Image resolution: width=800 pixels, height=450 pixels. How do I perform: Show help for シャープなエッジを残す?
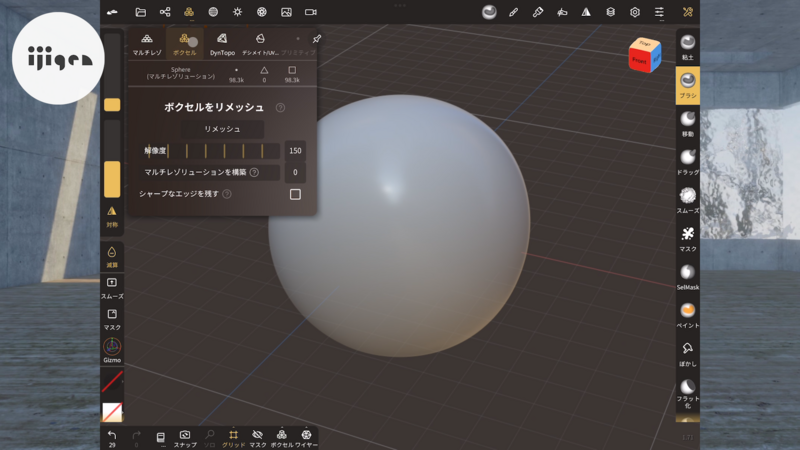[227, 194]
